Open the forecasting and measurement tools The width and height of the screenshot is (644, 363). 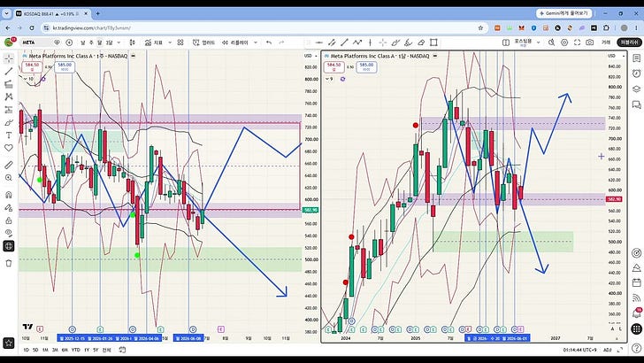9,110
